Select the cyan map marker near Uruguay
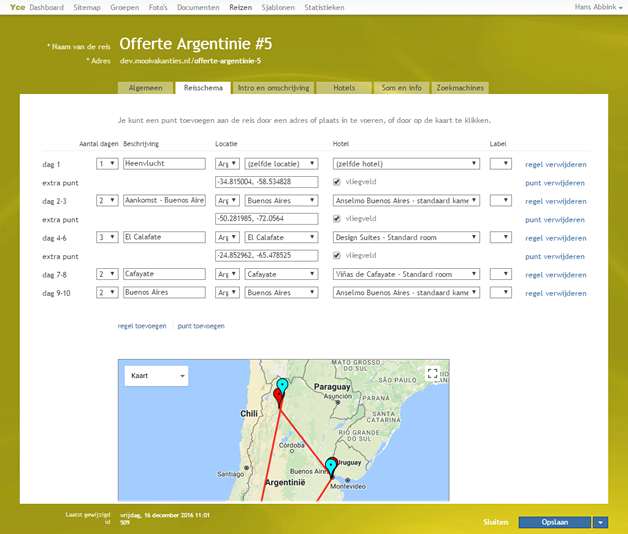Viewport: 628px width, 534px height. (331, 466)
